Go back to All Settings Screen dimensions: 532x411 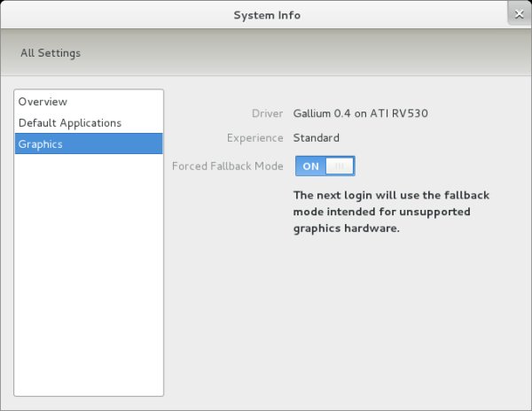(x=51, y=53)
